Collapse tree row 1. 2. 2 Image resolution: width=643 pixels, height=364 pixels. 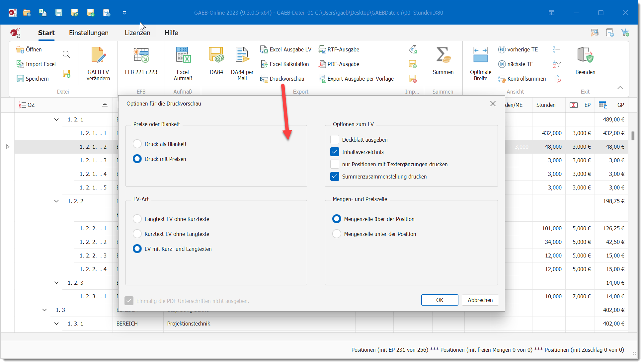pos(56,201)
